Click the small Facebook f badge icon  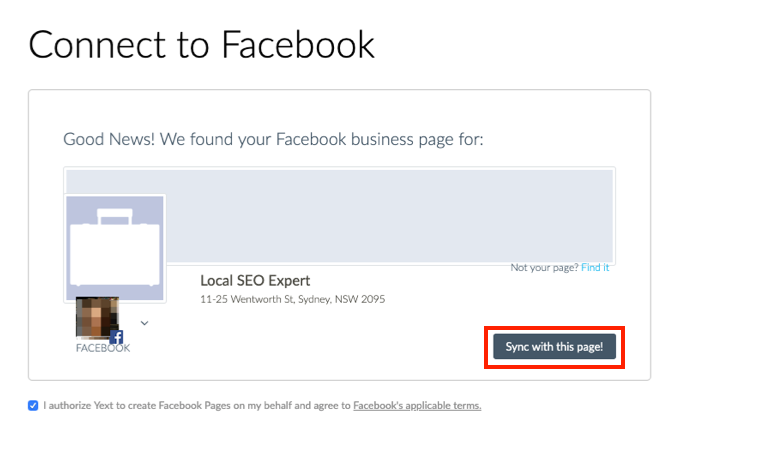tap(117, 337)
